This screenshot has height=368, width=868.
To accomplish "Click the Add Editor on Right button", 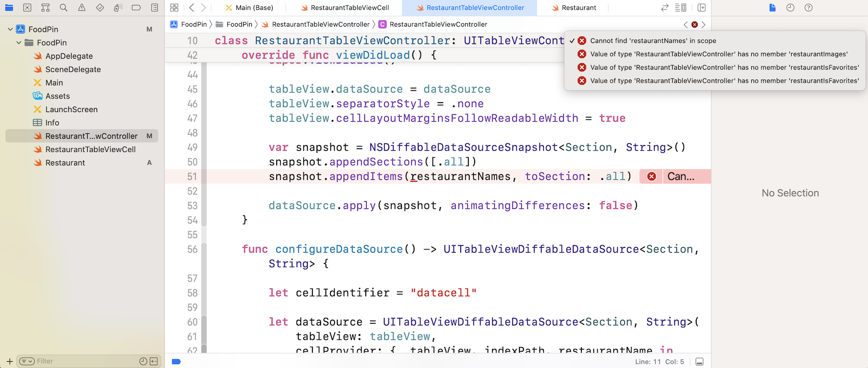I will [x=702, y=8].
